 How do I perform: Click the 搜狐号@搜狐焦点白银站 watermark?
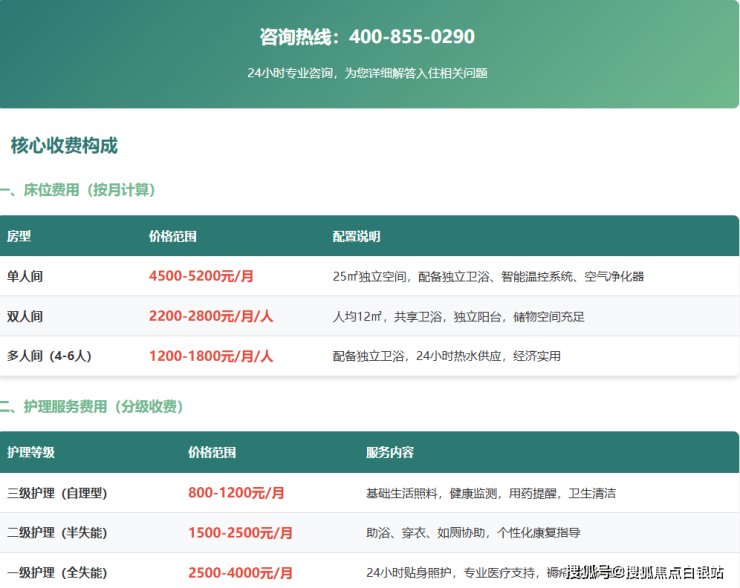click(644, 573)
